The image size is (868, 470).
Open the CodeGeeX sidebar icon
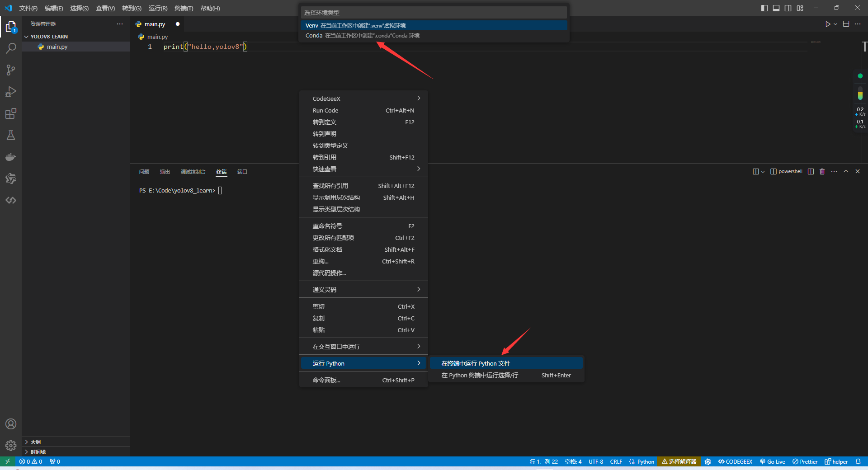point(11,200)
